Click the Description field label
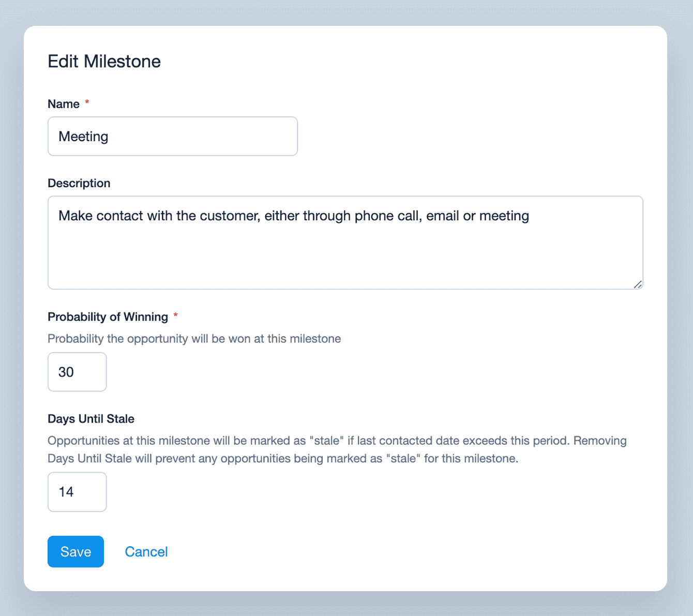 79,183
